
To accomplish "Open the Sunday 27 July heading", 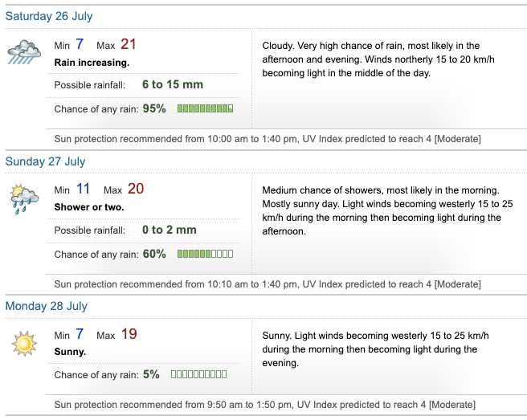I will pyautogui.click(x=45, y=161).
